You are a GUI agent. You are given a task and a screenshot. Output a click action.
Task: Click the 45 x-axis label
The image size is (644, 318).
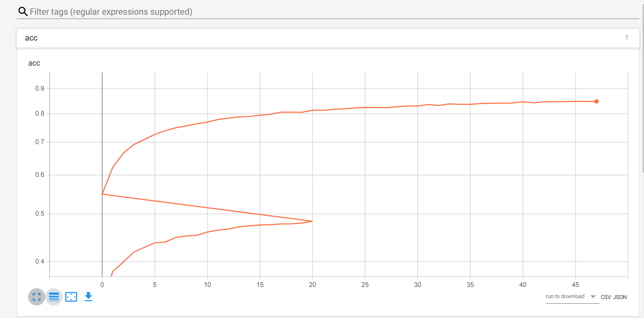[x=575, y=285]
